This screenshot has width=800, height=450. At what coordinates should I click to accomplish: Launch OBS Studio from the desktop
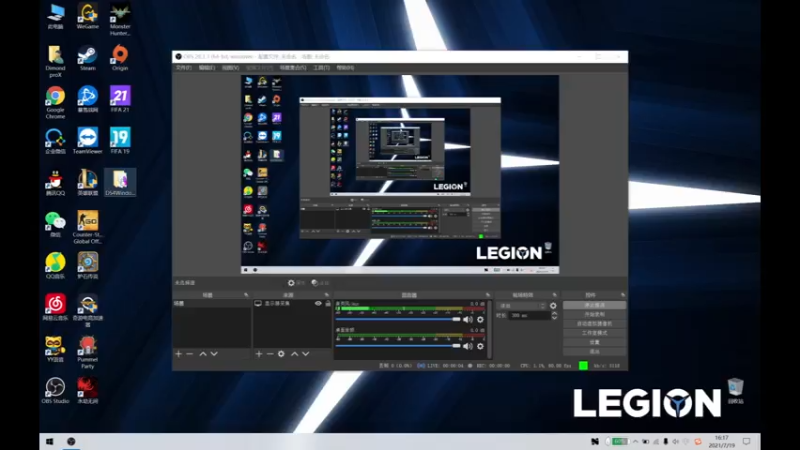point(55,391)
